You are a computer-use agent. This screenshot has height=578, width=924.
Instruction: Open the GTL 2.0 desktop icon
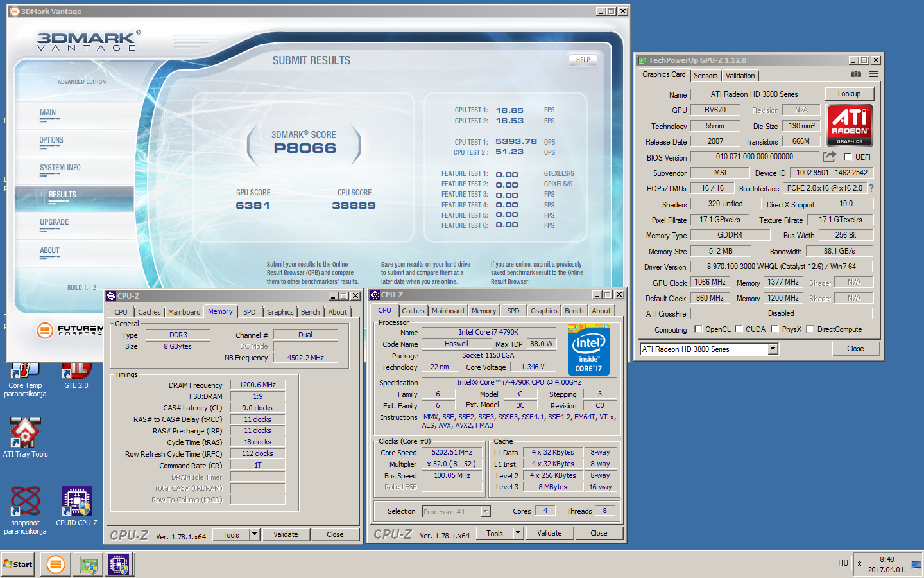76,372
